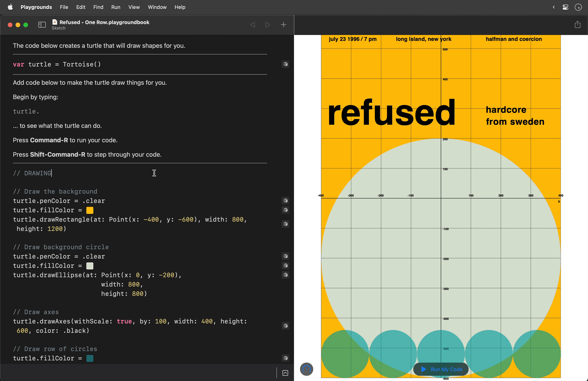Click the Run My Code button
The image size is (588, 381).
tap(441, 369)
